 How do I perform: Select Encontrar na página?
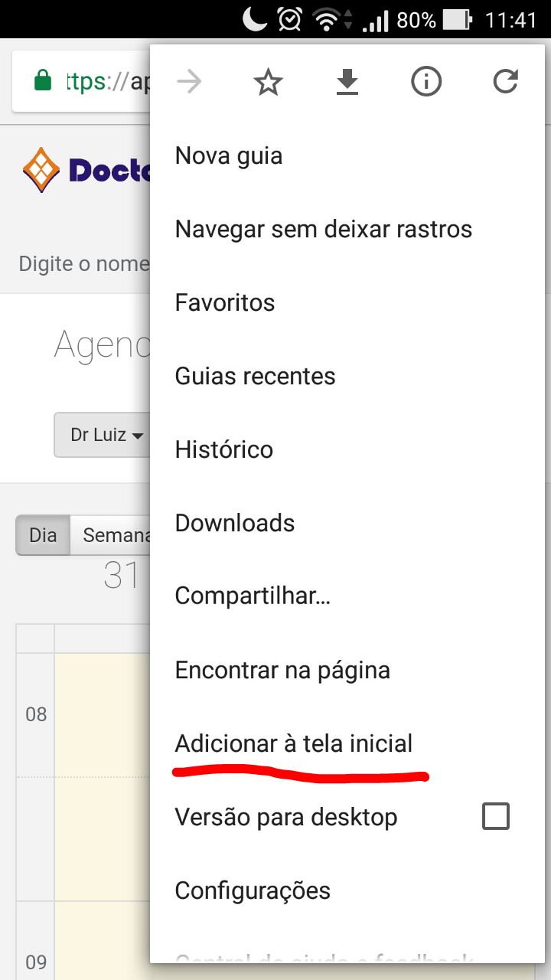tap(282, 670)
